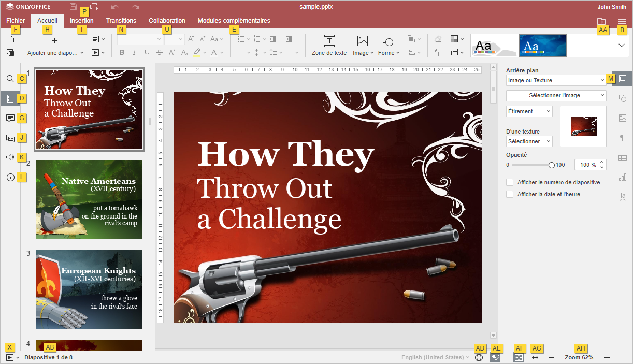This screenshot has width=633, height=364.
Task: Decrease the font size
Action: [x=203, y=39]
